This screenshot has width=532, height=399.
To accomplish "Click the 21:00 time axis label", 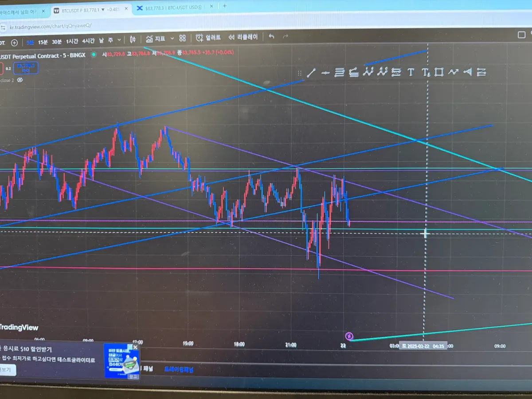I will [291, 344].
